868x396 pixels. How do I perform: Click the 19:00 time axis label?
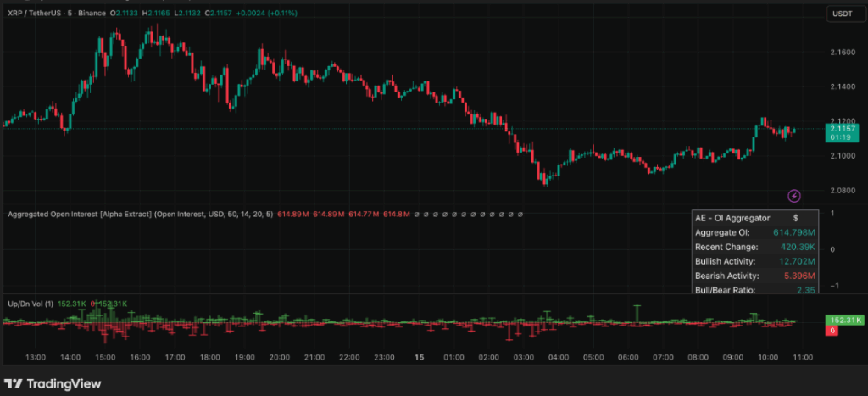click(245, 357)
